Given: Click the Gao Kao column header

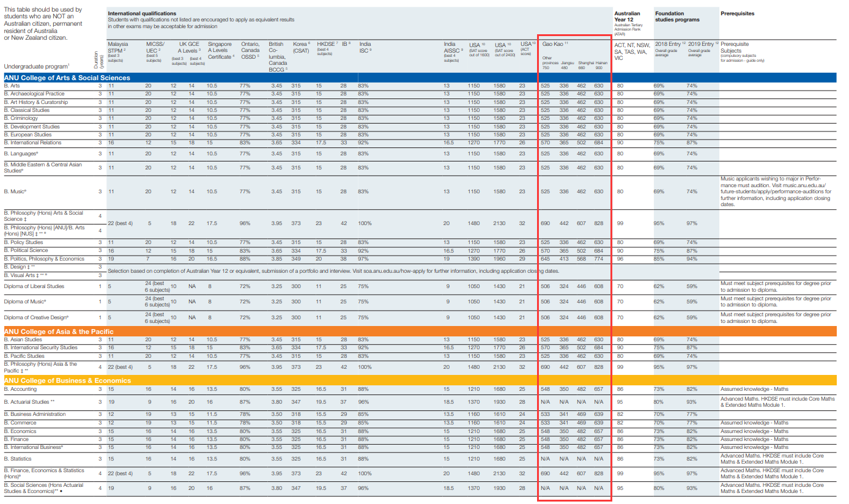Looking at the screenshot, I should [556, 45].
